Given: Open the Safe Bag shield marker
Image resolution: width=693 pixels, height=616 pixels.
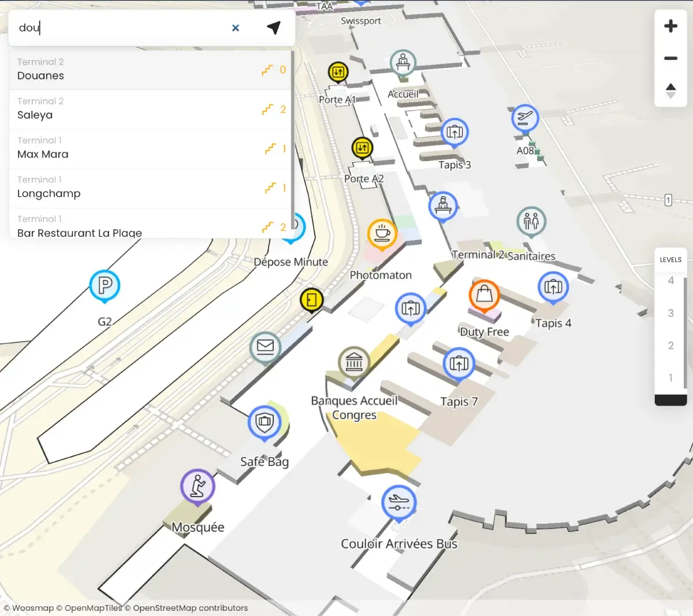Looking at the screenshot, I should (x=264, y=422).
